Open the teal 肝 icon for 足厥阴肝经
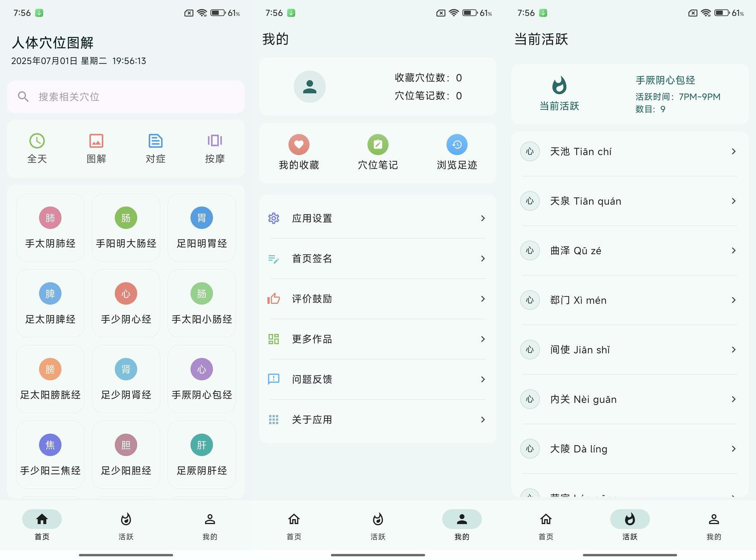756x560 pixels. point(202,445)
